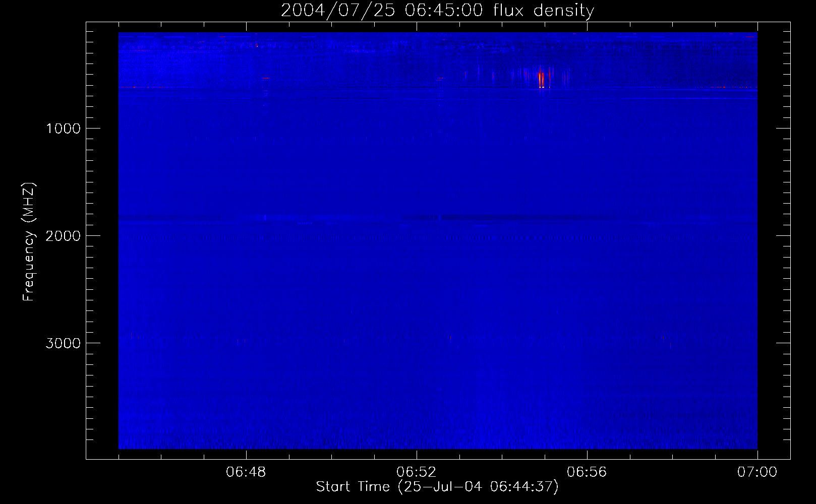Click the 'Start Time (25-Jul-04 06:44:37)' axis label

pyautogui.click(x=437, y=487)
